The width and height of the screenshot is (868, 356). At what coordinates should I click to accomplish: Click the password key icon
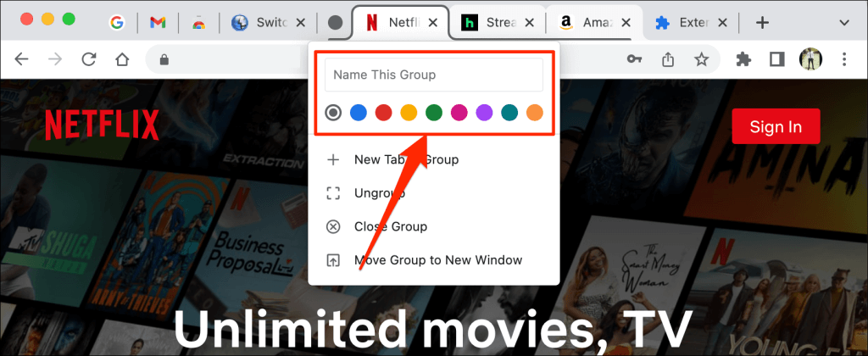pos(634,59)
